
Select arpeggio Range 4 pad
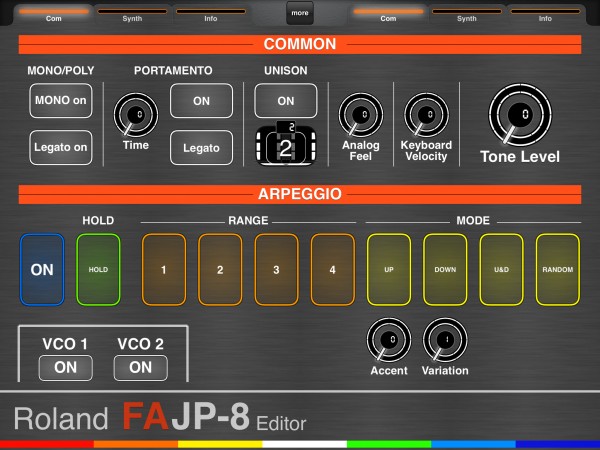pos(333,270)
